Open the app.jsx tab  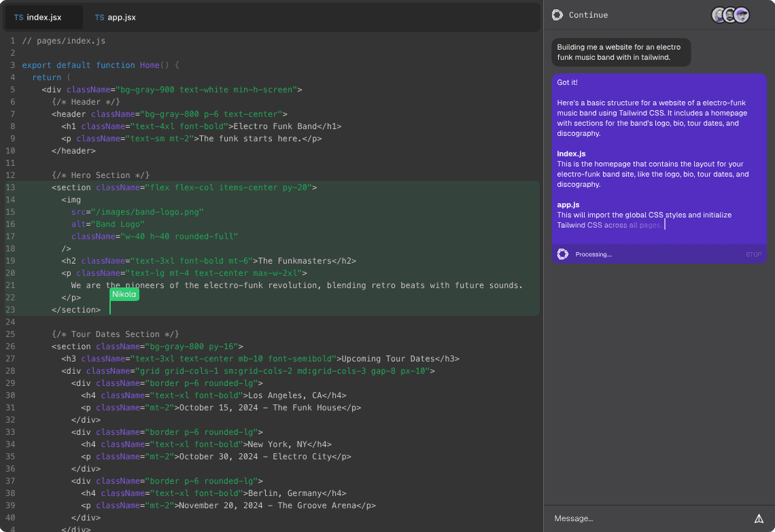[121, 17]
